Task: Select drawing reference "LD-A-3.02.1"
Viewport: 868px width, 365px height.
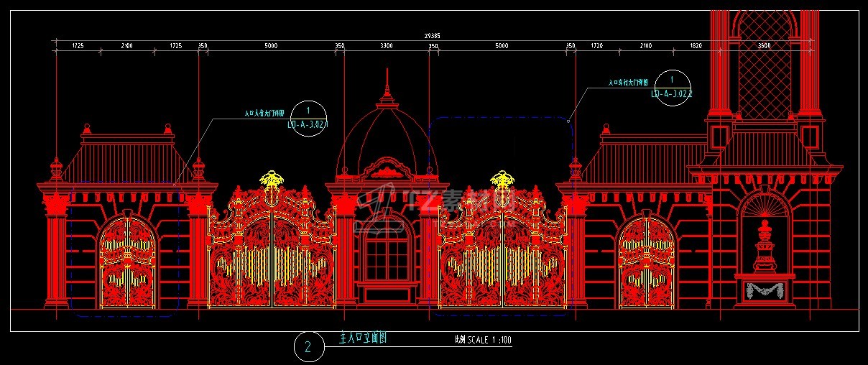Action: (x=308, y=124)
